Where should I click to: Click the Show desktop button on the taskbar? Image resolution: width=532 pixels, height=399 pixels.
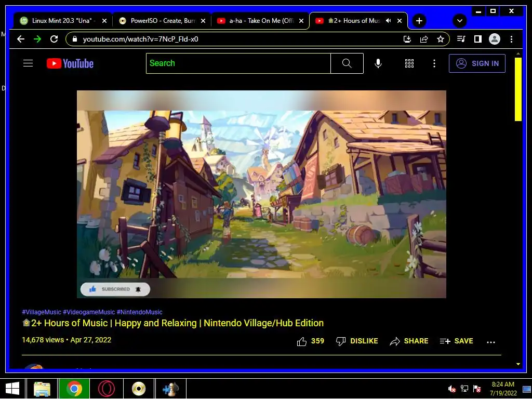pos(527,389)
